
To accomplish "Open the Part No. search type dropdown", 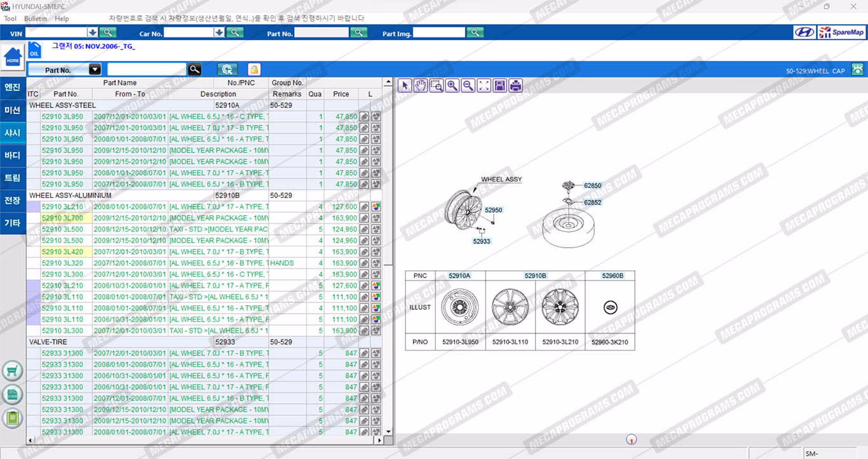I will [x=95, y=70].
